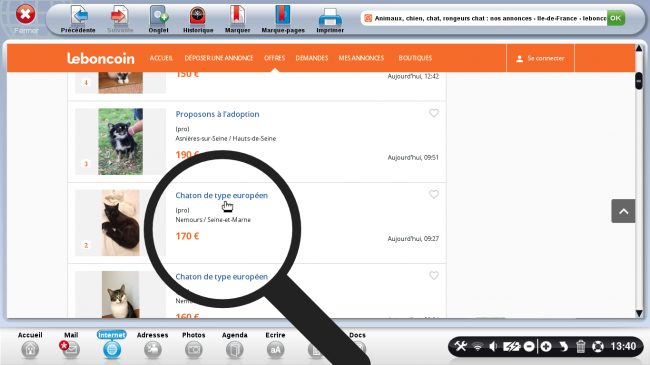Open the BOUTIQUES menu item

(x=415, y=58)
